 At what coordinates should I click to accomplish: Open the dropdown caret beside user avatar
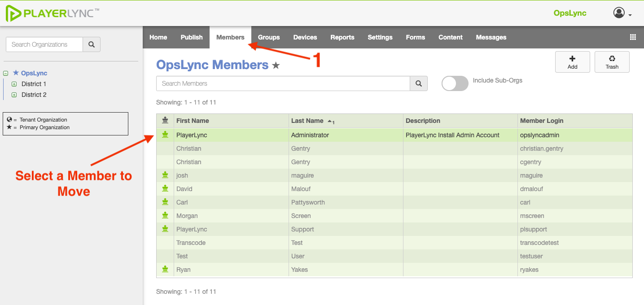click(630, 15)
